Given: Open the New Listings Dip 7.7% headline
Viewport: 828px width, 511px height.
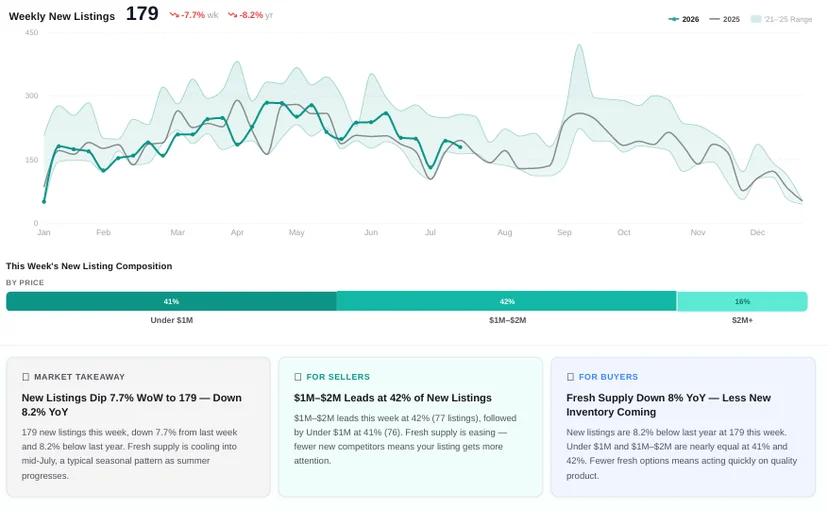Looking at the screenshot, I should [x=131, y=405].
